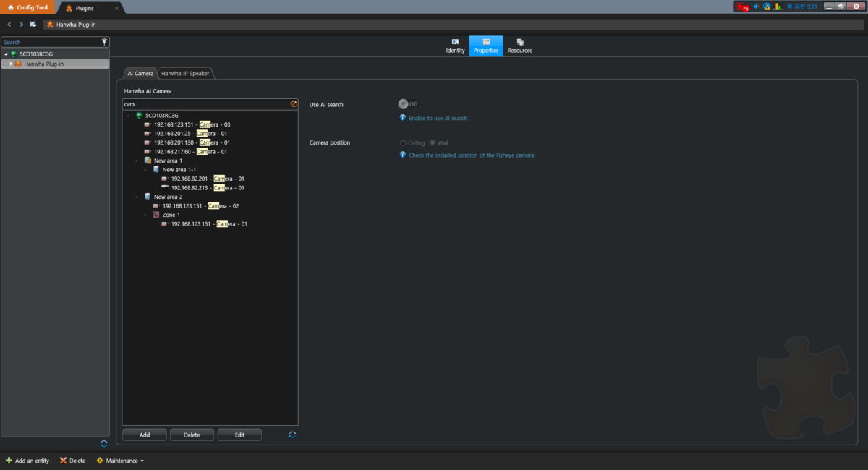The width and height of the screenshot is (868, 470).
Task: Collapse the New area 1 node
Action: coord(137,161)
